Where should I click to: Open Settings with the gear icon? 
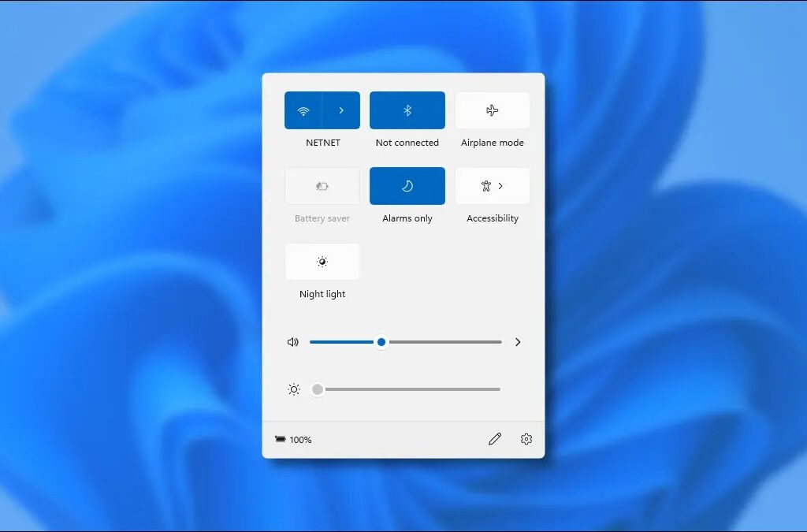(526, 439)
